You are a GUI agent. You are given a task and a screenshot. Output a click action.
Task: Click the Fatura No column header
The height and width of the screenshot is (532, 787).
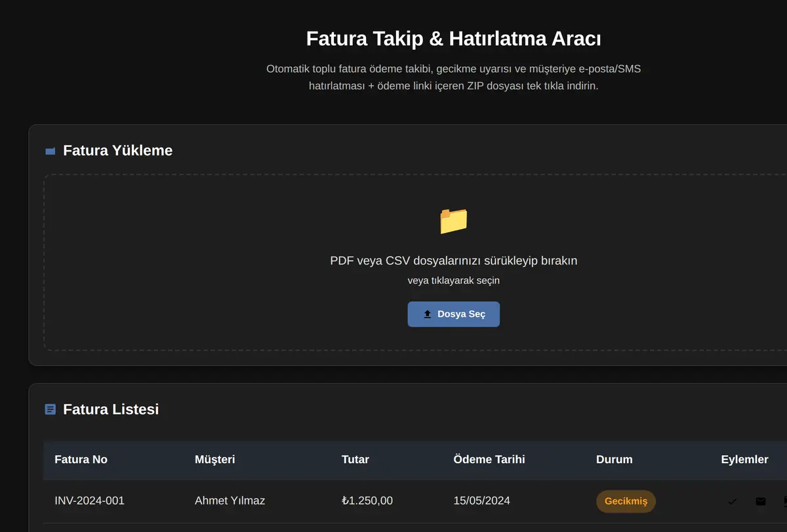tap(81, 459)
